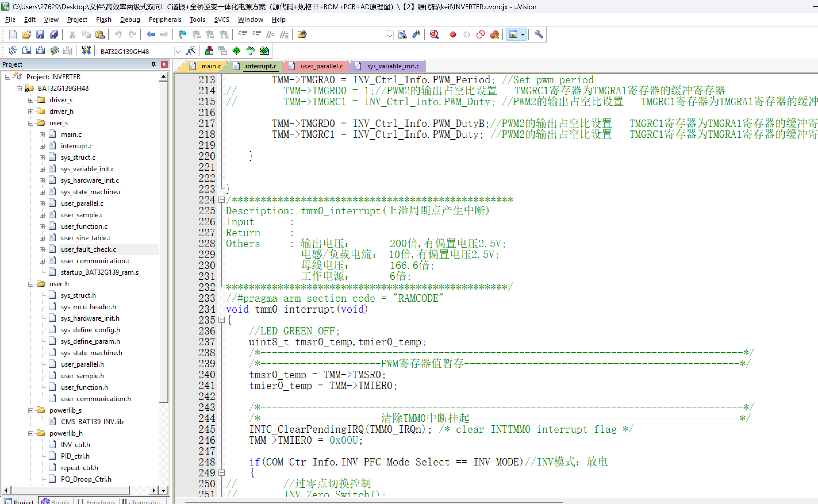818x504 pixels.
Task: Toggle a bookmark with the flag icon
Action: pyautogui.click(x=182, y=34)
